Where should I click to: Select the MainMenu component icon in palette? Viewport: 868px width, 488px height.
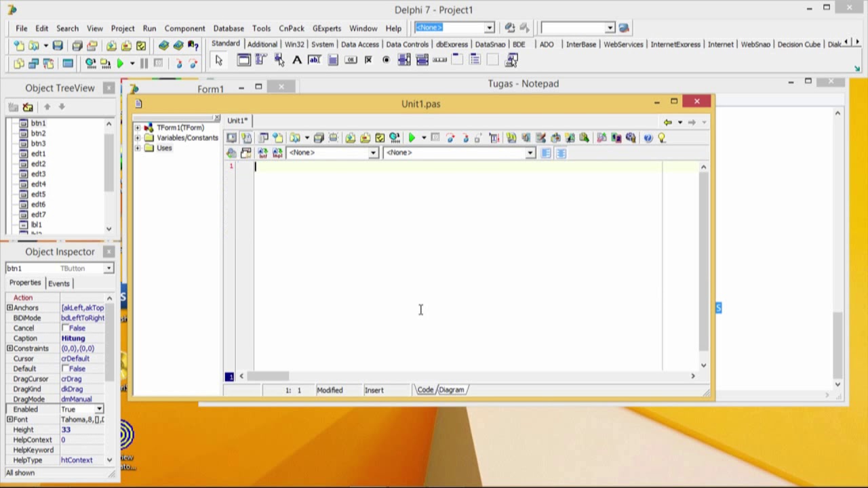(262, 60)
